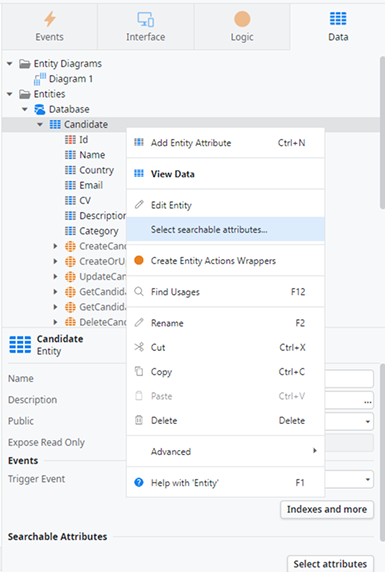The height and width of the screenshot is (572, 385).
Task: Click the Add Entity Attribute menu icon
Action: [x=139, y=142]
